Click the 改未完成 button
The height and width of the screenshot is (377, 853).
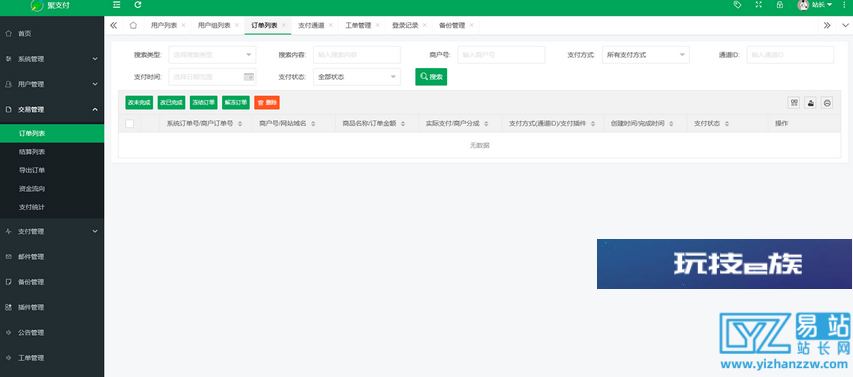tap(139, 102)
